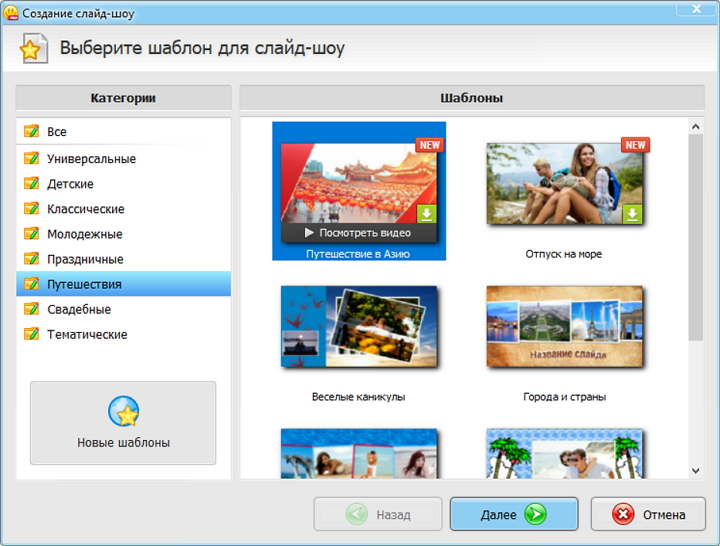Click the NEW badge on Отпуск на море thumbnail
The height and width of the screenshot is (546, 720).
(635, 145)
